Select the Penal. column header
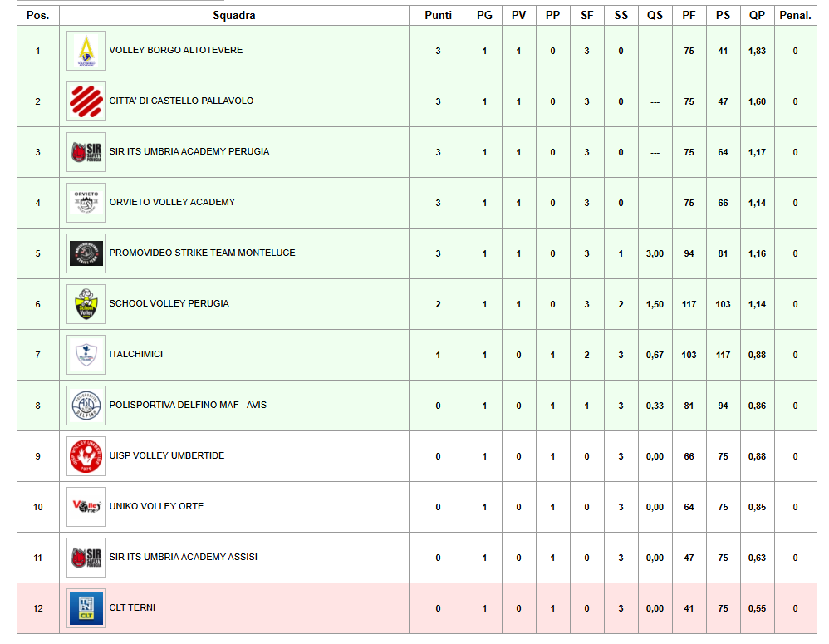Screen dimensions: 829x644 coord(795,16)
